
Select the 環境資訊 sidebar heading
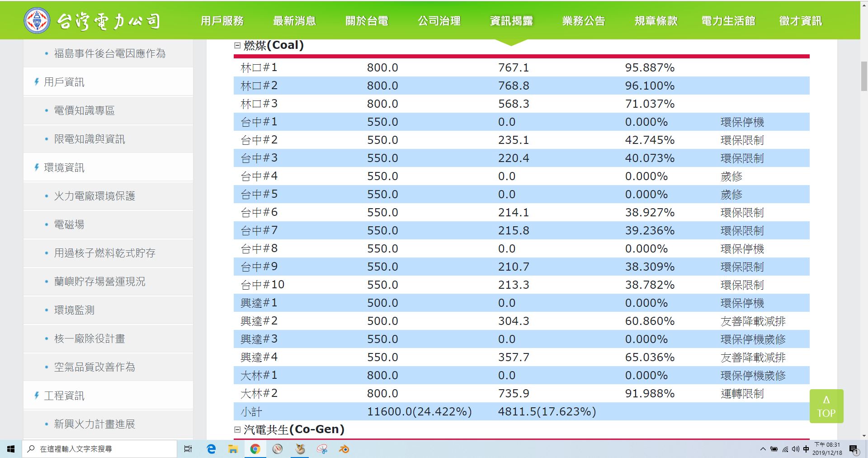click(64, 167)
